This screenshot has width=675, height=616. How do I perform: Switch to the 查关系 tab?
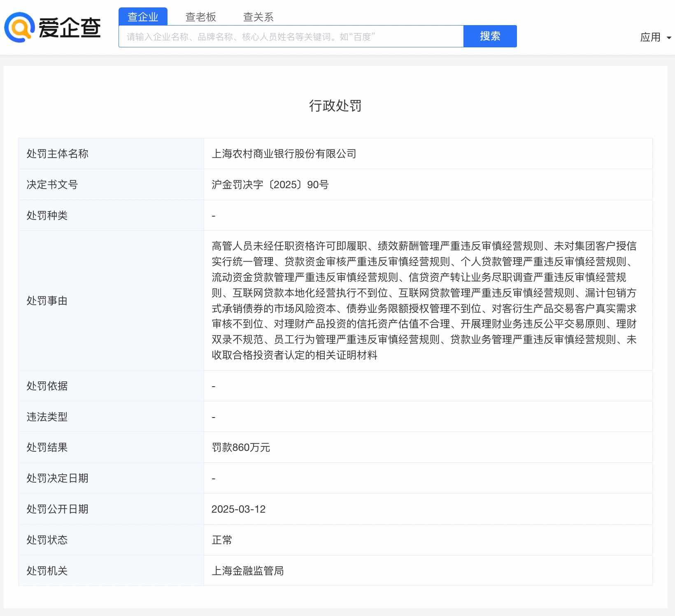[x=259, y=16]
